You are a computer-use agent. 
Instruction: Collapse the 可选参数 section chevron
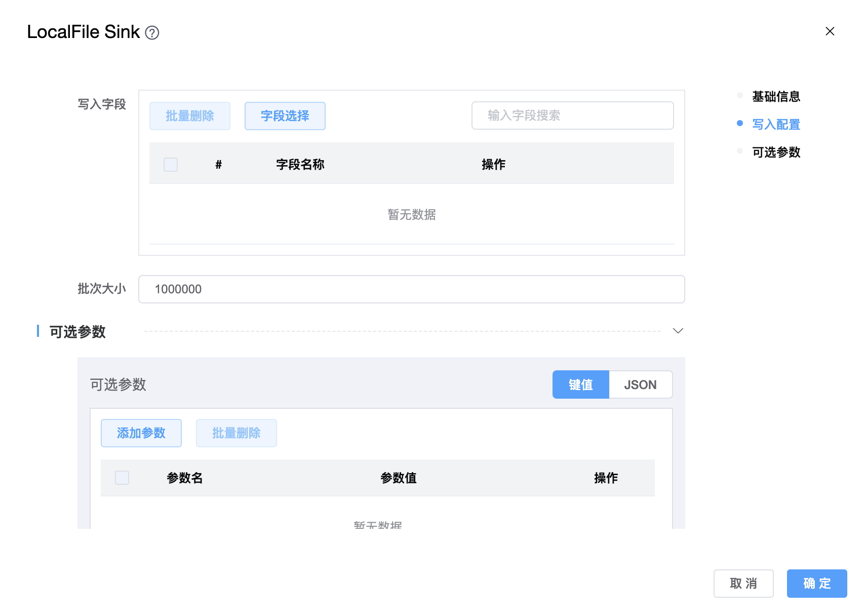point(678,331)
